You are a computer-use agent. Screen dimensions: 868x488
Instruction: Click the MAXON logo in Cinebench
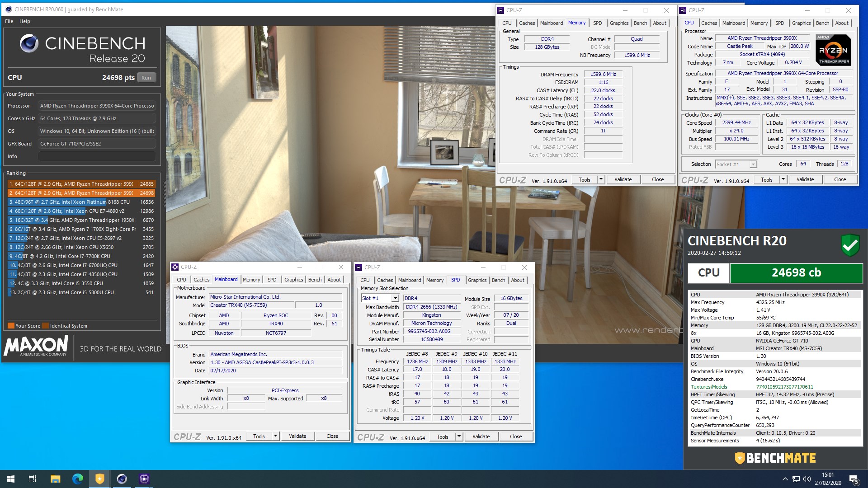36,346
